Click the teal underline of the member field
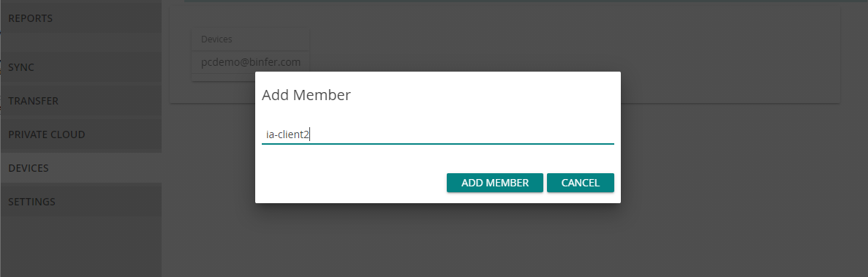 [437, 144]
